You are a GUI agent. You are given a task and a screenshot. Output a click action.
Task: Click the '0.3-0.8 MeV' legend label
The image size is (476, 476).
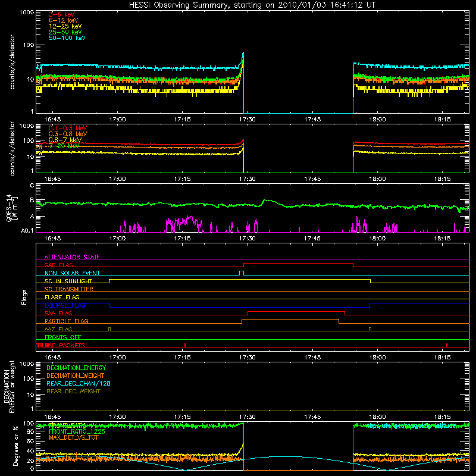click(68, 134)
